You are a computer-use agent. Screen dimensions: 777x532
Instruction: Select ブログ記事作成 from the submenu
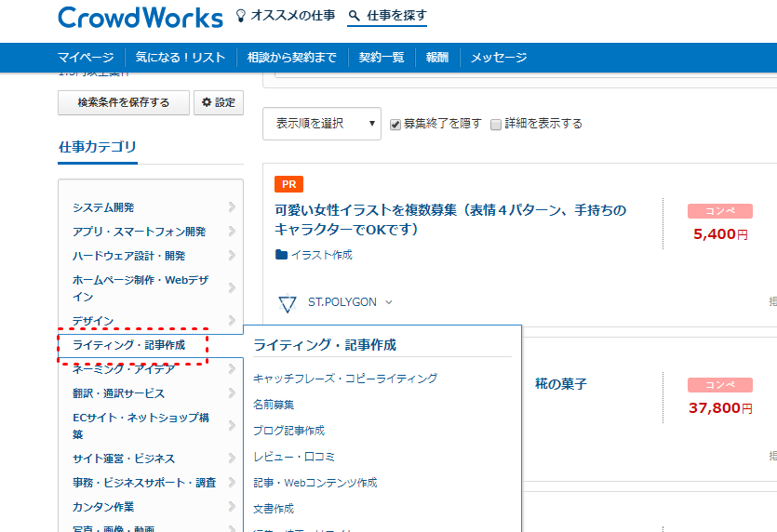point(288,431)
